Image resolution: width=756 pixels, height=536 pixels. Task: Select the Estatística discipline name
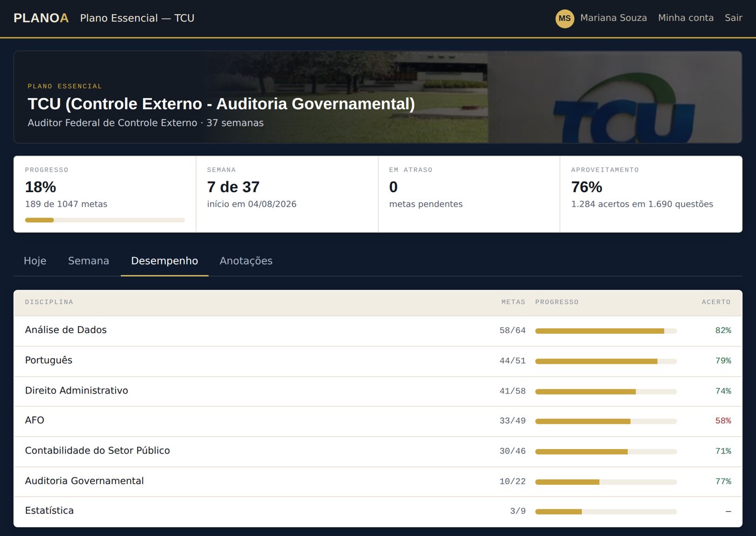pos(49,510)
